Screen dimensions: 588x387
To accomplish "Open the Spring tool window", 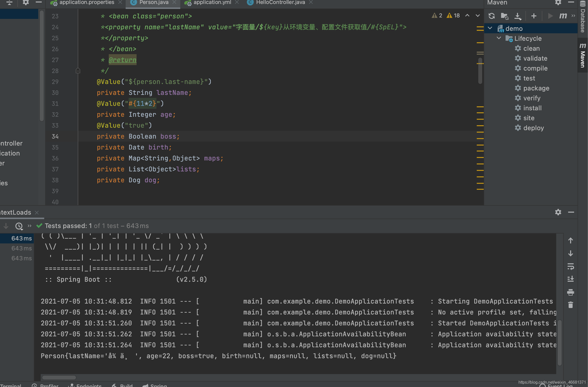I will (154, 385).
